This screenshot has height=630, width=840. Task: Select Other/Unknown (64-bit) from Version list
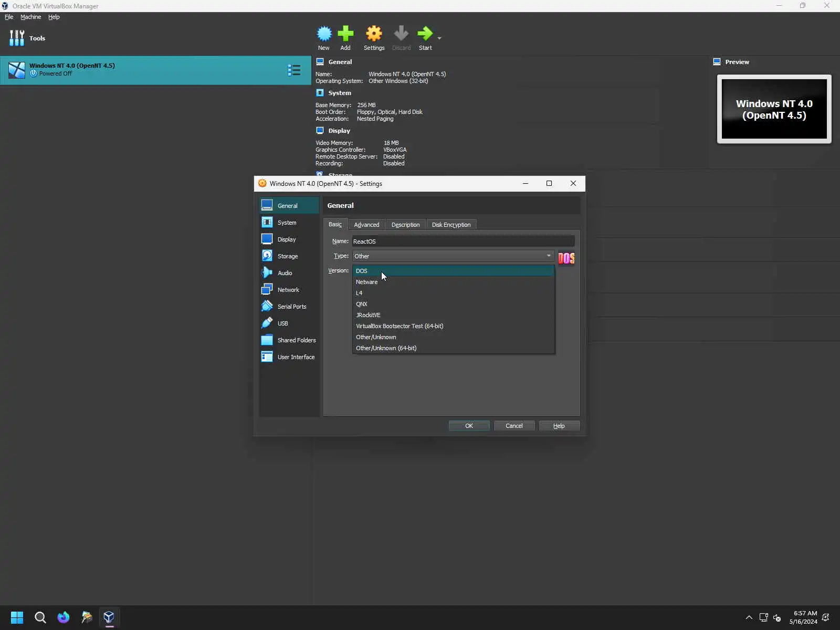click(453, 348)
